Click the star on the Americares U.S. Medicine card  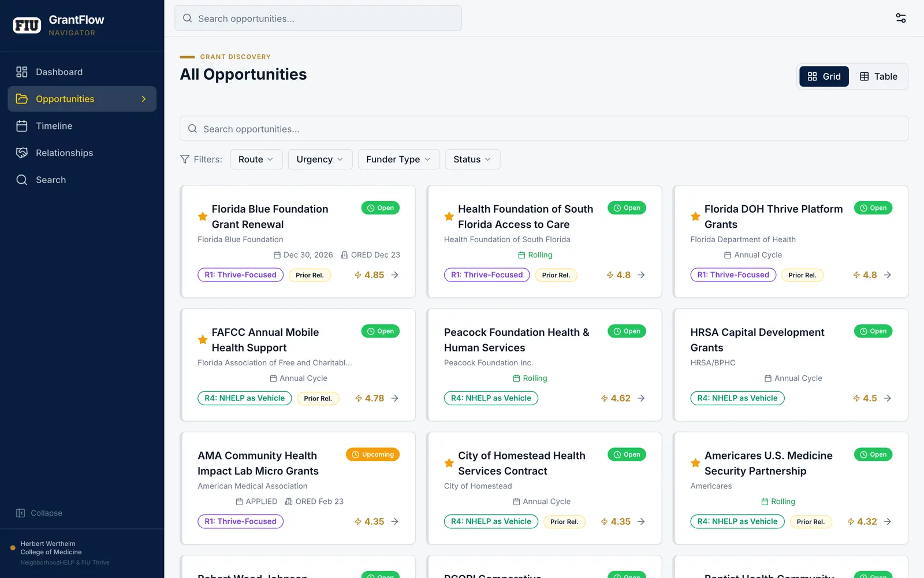tap(695, 463)
